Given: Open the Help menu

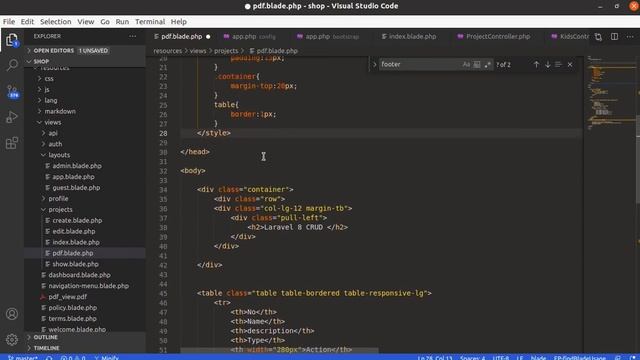Looking at the screenshot, I should [x=178, y=22].
